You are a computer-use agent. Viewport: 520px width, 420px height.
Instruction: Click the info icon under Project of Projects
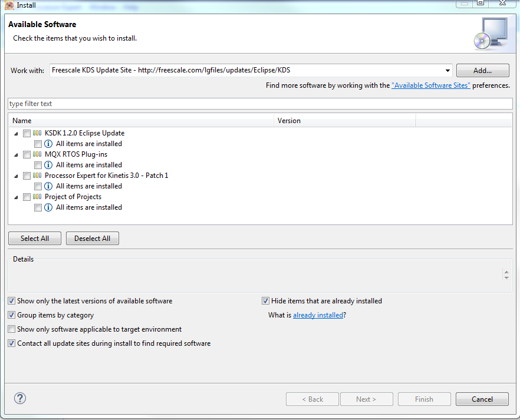tap(48, 207)
